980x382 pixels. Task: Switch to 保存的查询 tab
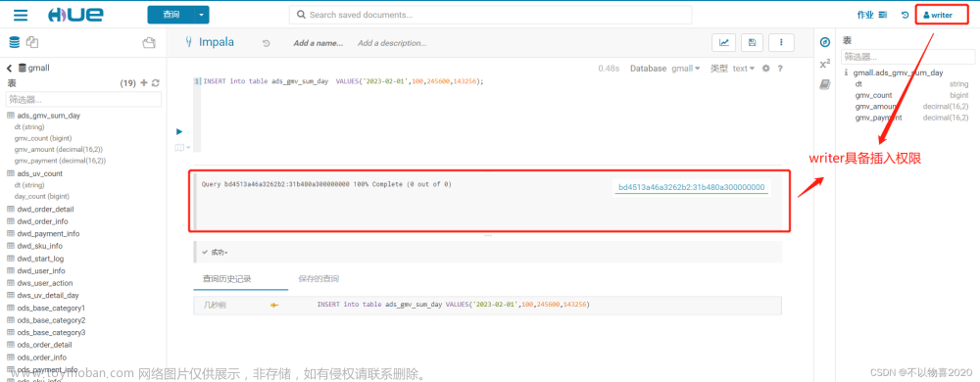[x=318, y=279]
